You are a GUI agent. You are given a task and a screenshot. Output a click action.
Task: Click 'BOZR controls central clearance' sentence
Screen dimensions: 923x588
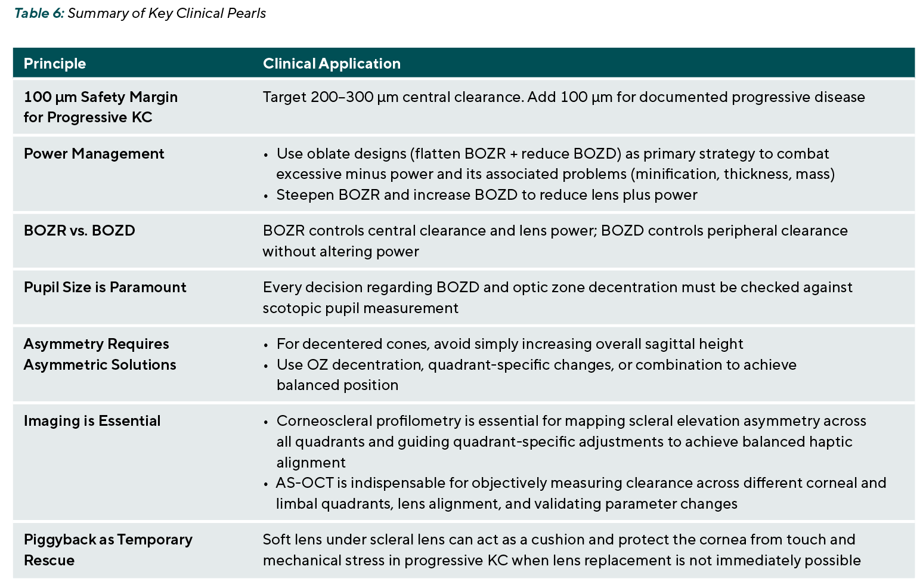click(x=555, y=241)
